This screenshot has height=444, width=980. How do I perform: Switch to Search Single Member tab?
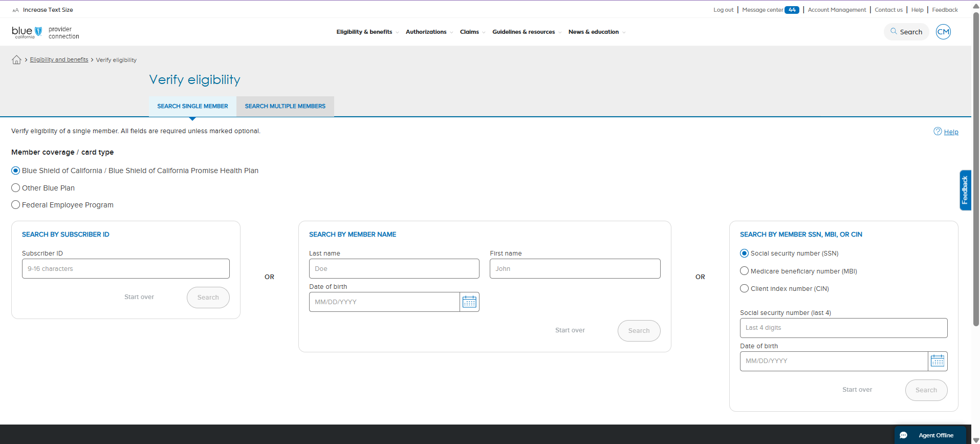coord(192,107)
